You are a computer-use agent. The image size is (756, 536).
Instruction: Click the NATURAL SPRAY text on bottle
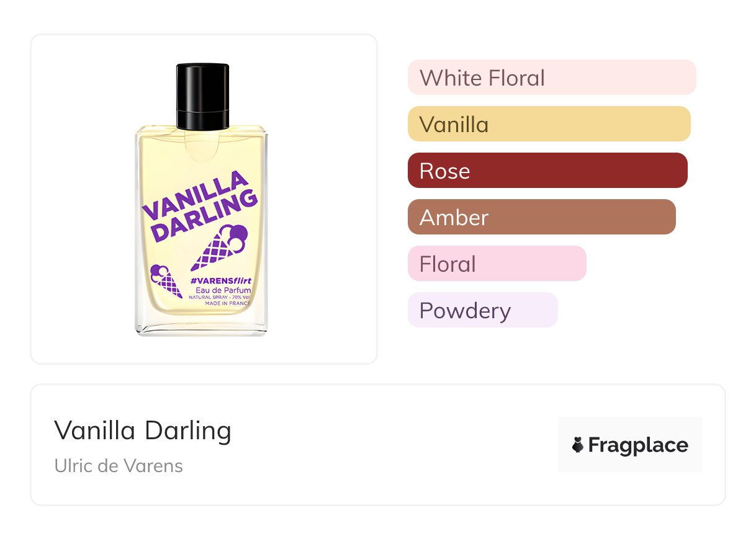[x=210, y=297]
